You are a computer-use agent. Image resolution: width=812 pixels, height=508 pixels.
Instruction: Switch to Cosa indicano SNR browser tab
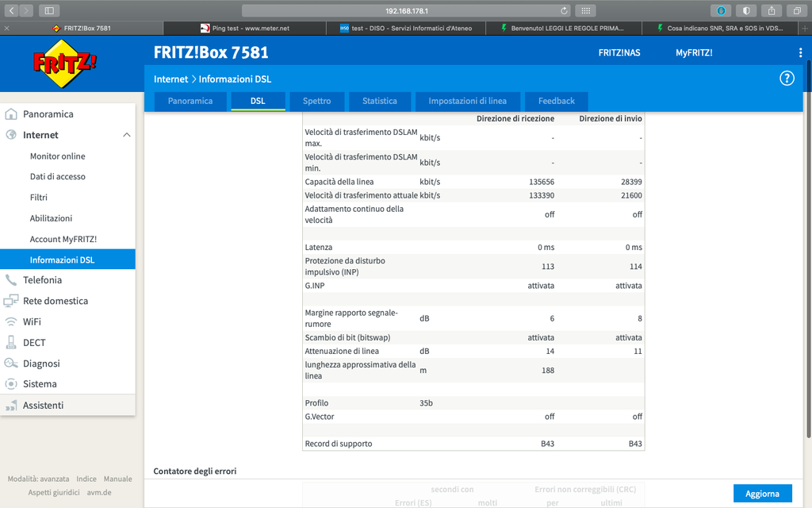[x=720, y=28]
